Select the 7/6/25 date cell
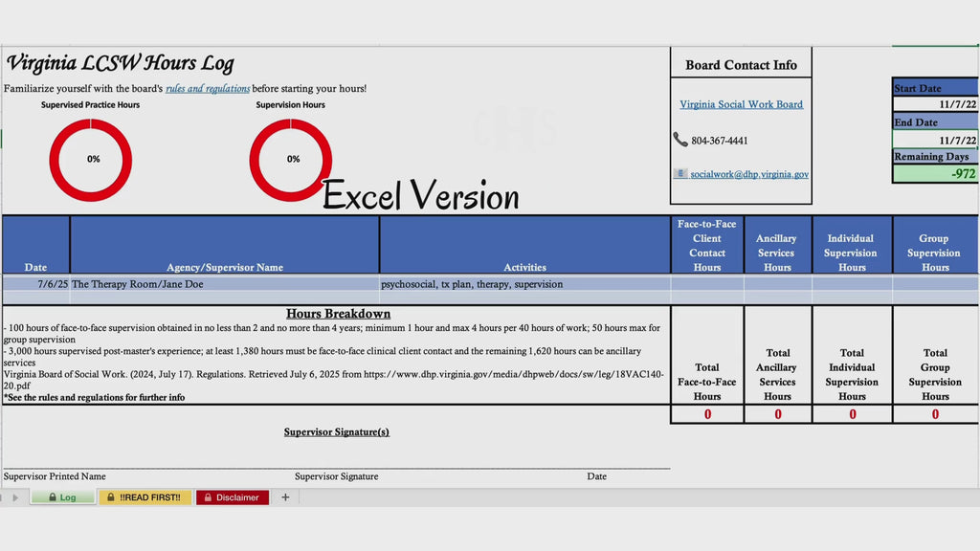The width and height of the screenshot is (980, 551). tap(36, 283)
